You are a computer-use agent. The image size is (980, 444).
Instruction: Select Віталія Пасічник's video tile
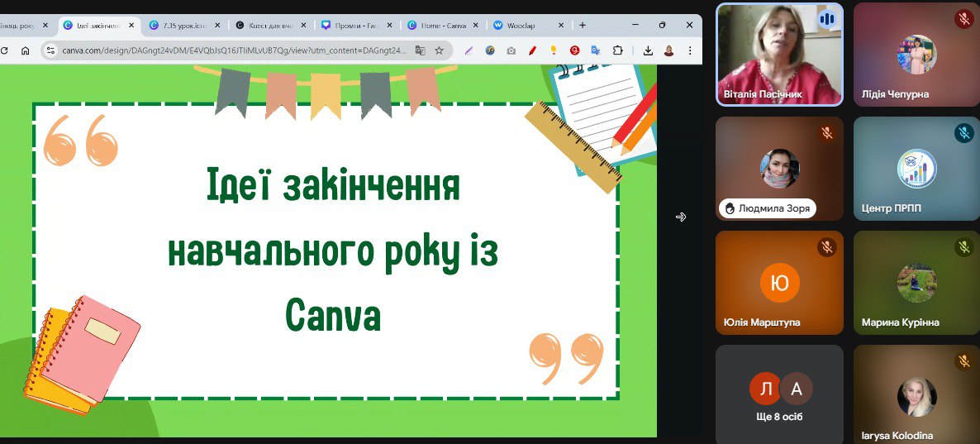(x=779, y=55)
